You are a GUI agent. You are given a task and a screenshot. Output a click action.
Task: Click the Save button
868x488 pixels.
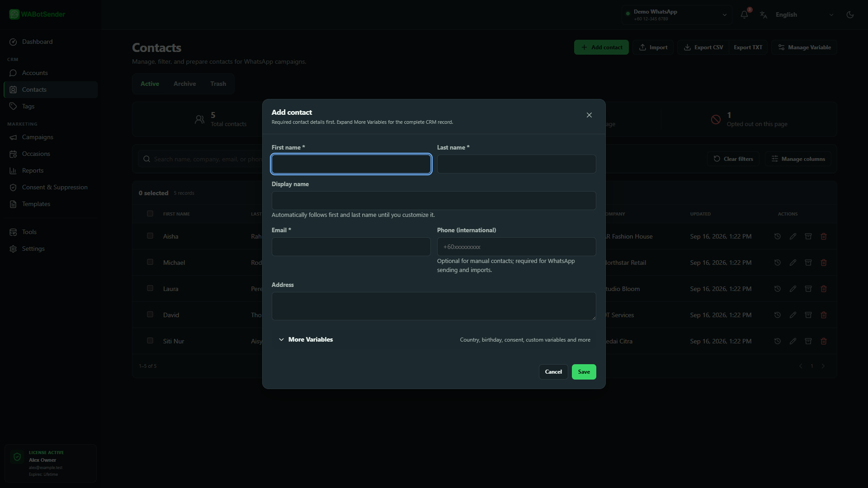click(x=584, y=372)
